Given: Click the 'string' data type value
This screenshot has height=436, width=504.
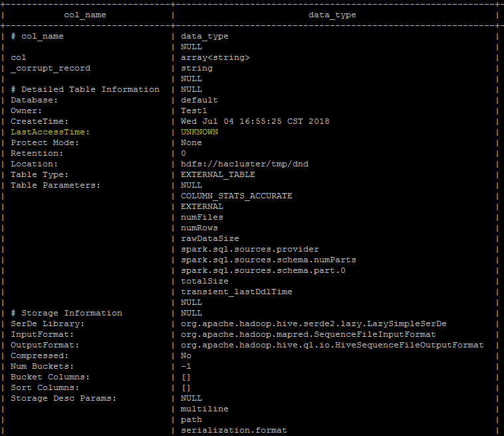Looking at the screenshot, I should (196, 68).
